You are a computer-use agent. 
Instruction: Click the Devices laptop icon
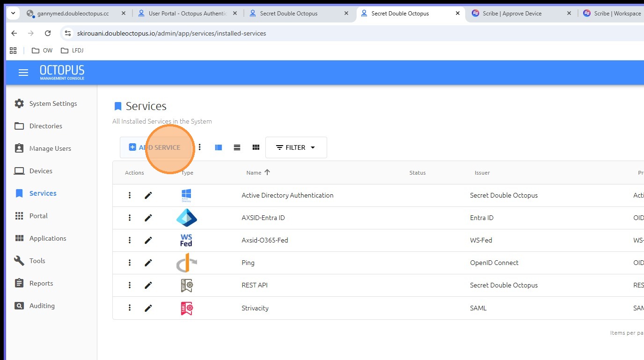pos(19,171)
